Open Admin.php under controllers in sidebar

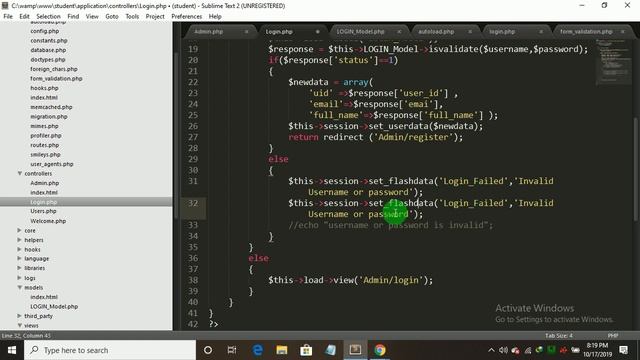(x=44, y=183)
